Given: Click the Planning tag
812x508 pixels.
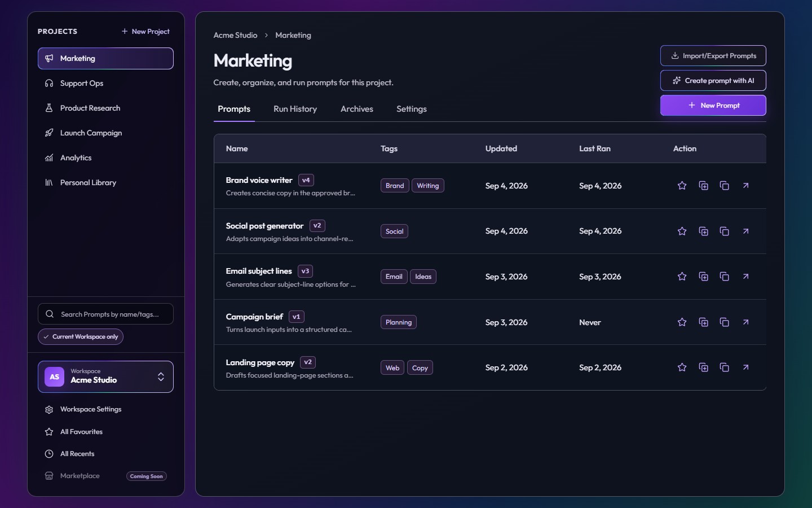Looking at the screenshot, I should tap(399, 322).
